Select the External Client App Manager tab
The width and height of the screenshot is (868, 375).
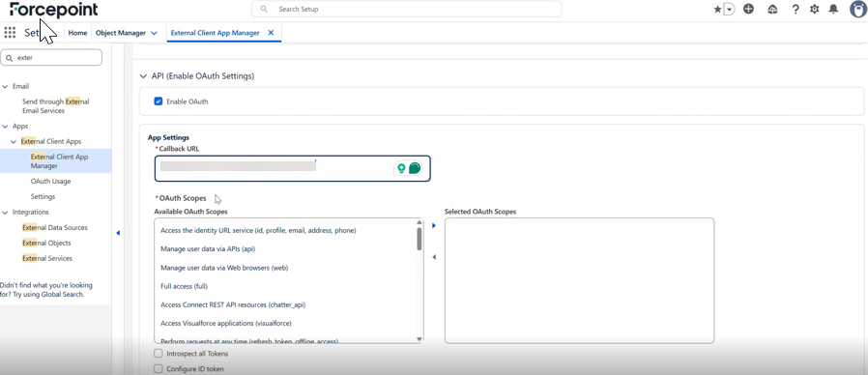tap(216, 33)
